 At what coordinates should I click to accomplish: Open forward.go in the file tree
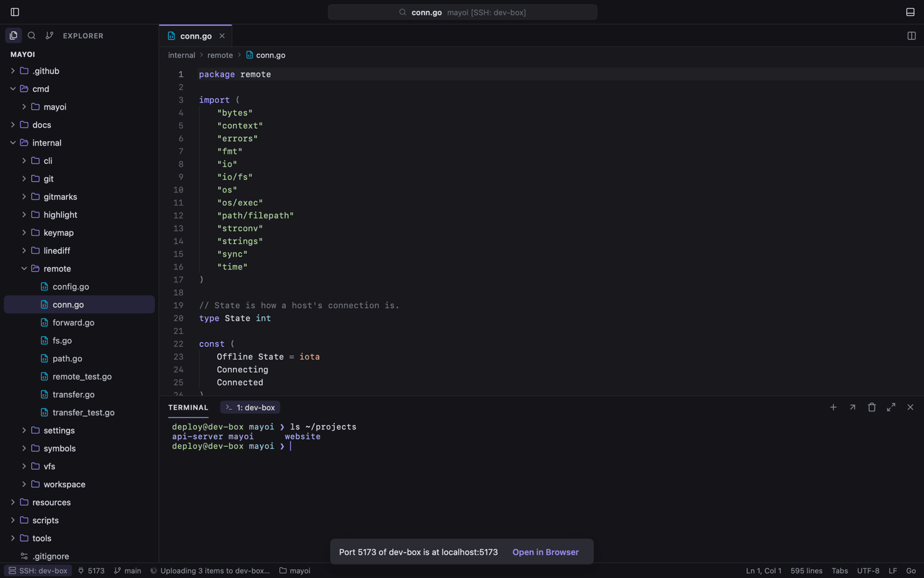coord(79,323)
